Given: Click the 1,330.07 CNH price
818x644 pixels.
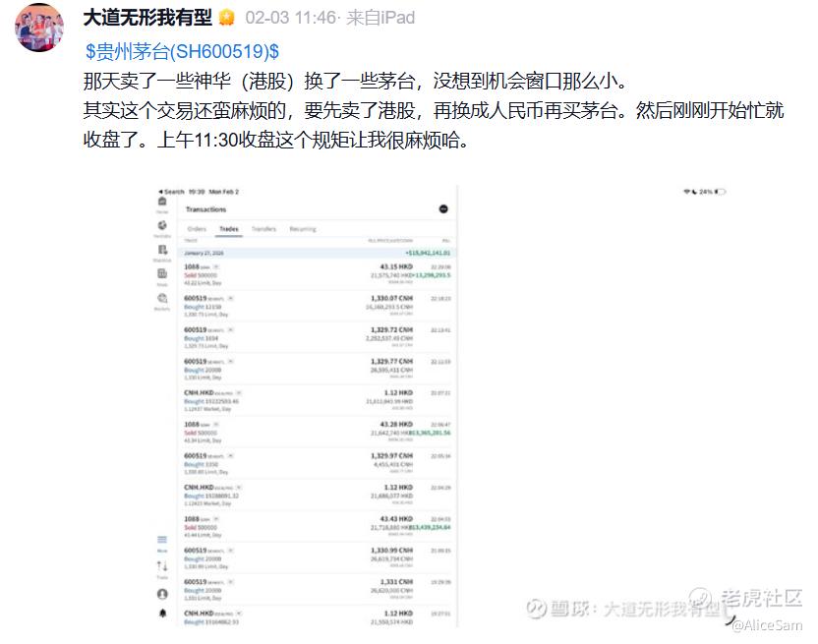Looking at the screenshot, I should pos(391,299).
